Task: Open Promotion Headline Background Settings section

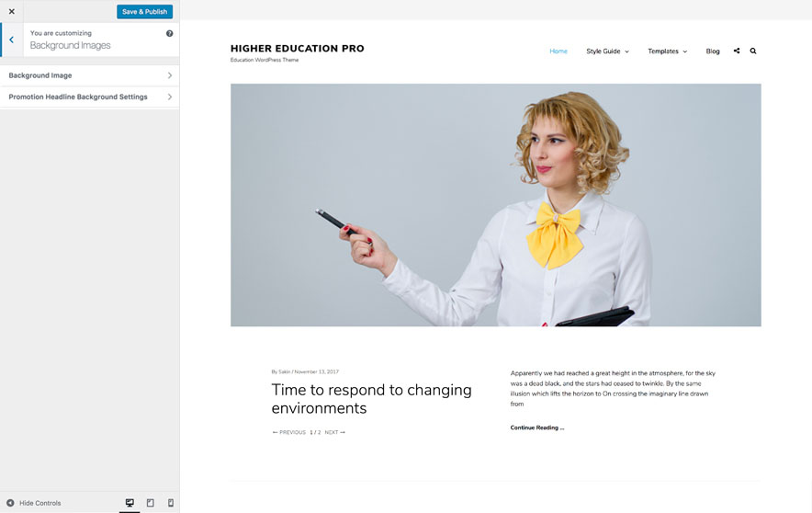Action: coord(90,97)
